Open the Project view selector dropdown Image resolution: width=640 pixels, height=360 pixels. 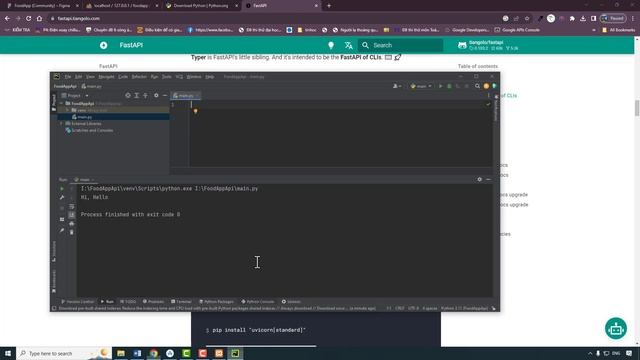[x=75, y=96]
